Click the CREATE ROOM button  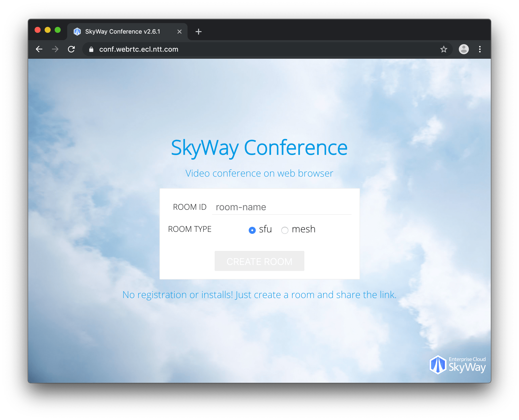pyautogui.click(x=259, y=261)
